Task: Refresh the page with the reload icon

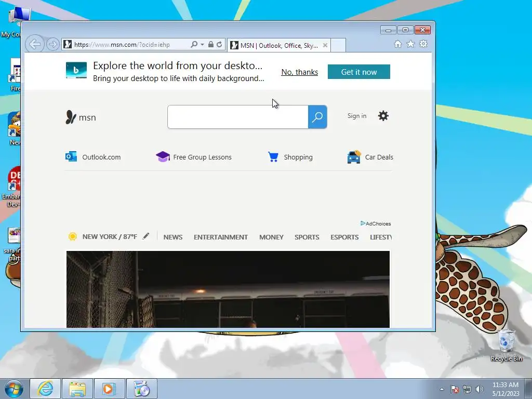Action: pyautogui.click(x=219, y=45)
